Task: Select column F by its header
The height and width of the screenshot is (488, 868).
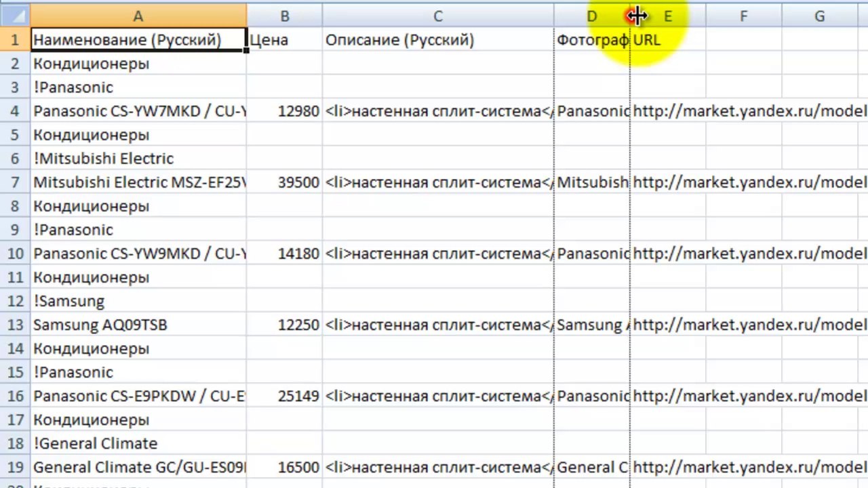Action: click(743, 16)
